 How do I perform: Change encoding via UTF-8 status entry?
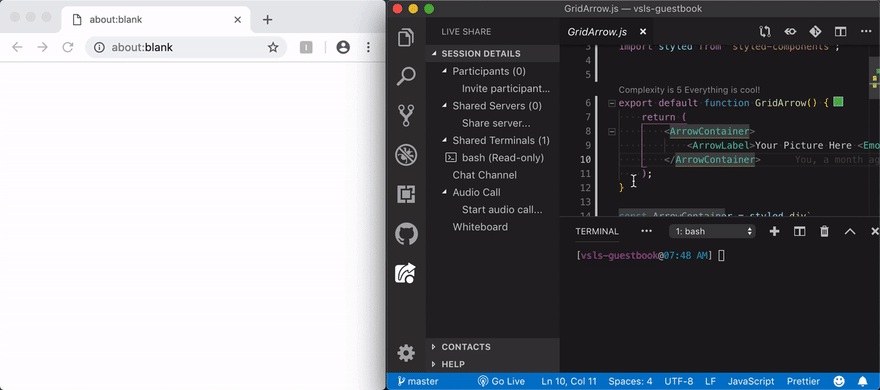click(x=679, y=382)
